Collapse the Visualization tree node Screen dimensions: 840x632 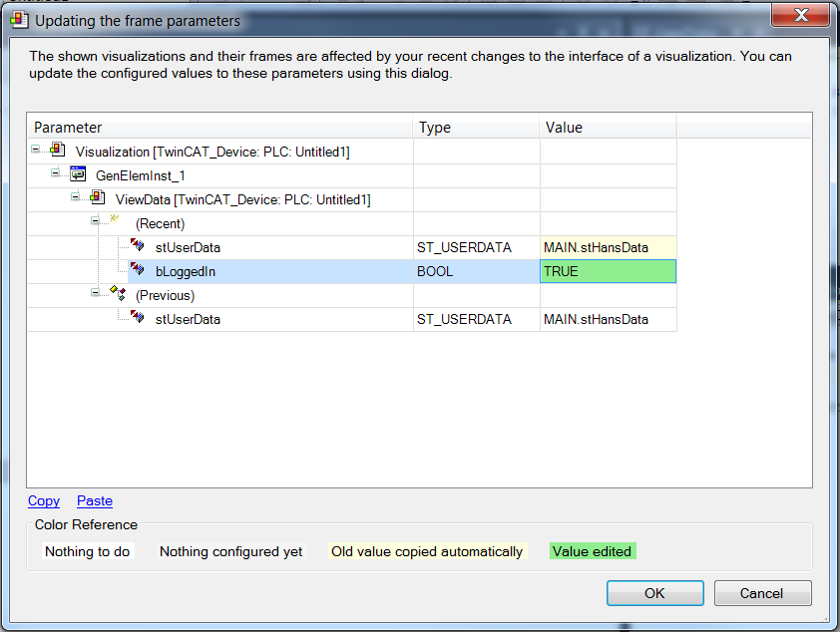pyautogui.click(x=35, y=150)
